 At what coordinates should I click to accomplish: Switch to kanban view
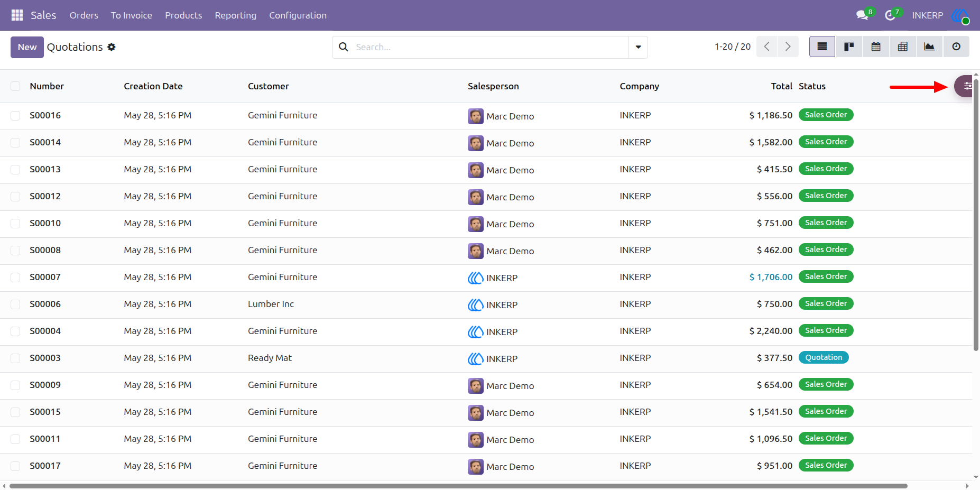[x=849, y=47]
